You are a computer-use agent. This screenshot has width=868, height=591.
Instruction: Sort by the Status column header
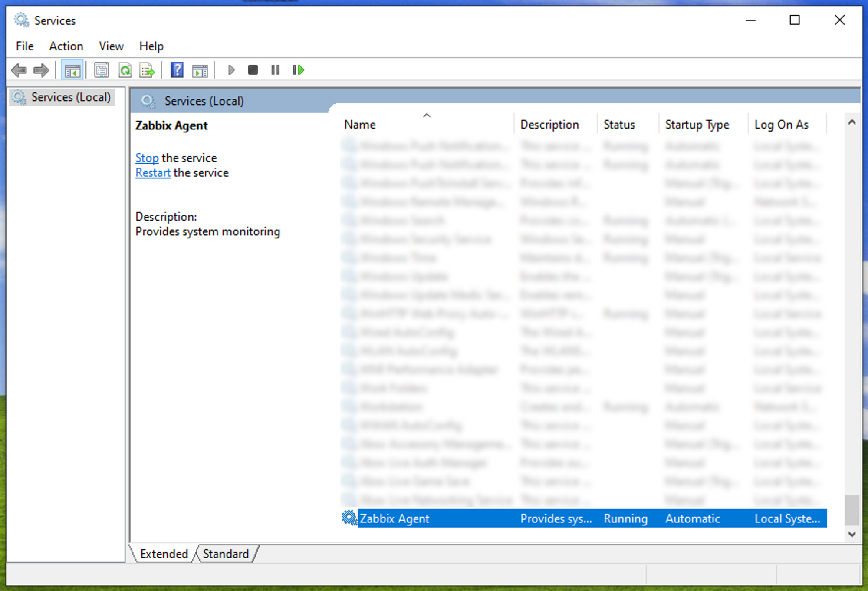click(628, 124)
